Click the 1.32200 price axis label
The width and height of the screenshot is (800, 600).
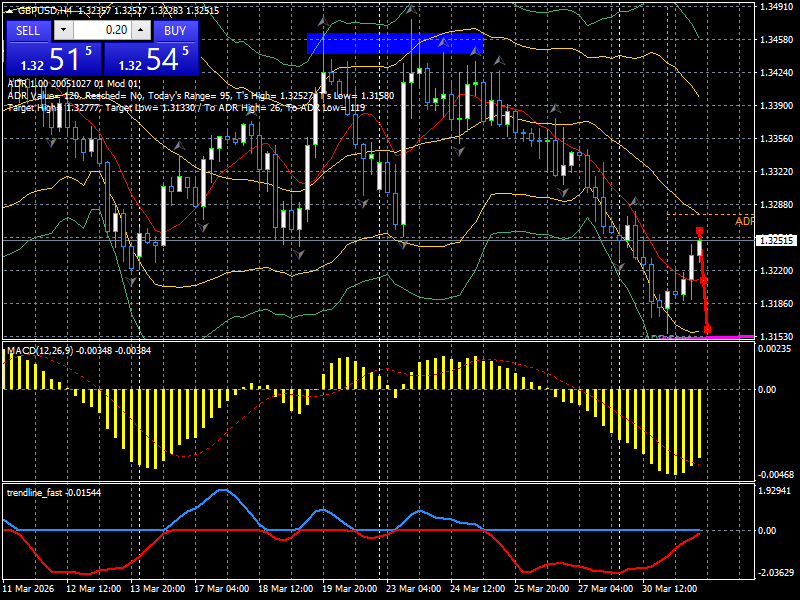776,270
